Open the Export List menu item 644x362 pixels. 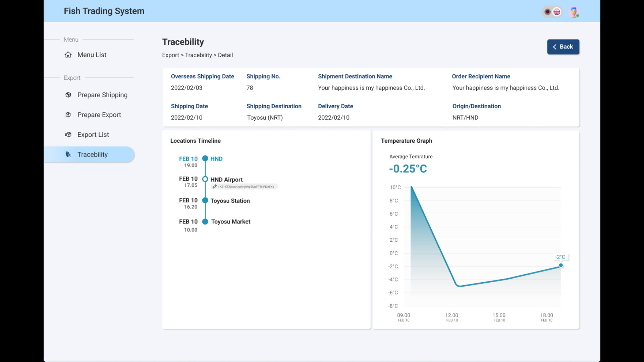(x=93, y=134)
